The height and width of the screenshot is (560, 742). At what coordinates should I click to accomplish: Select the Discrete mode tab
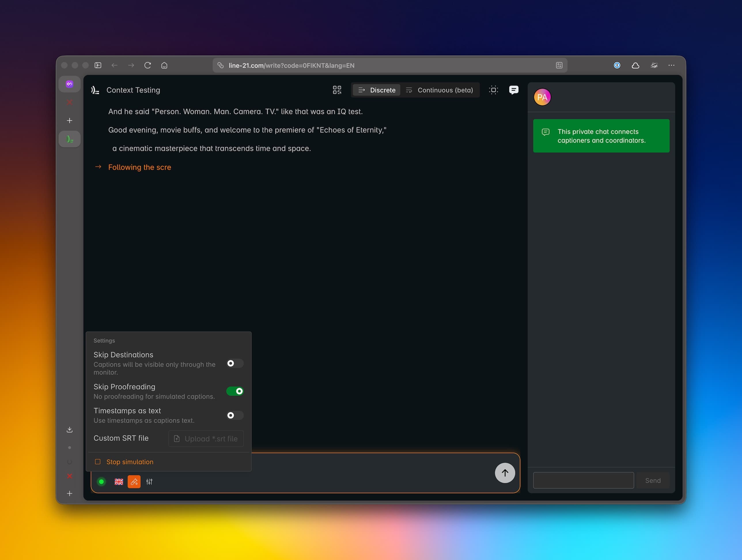pos(376,90)
